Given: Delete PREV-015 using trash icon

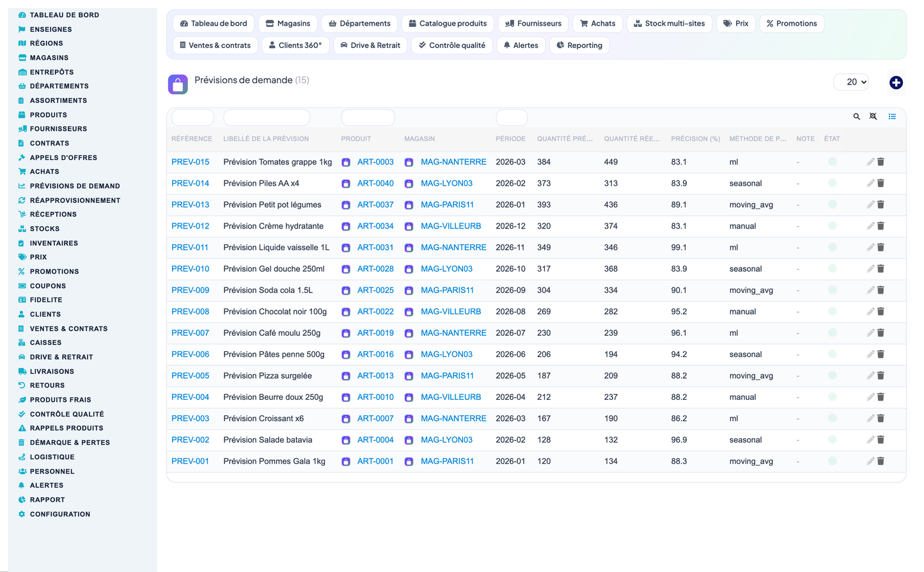Looking at the screenshot, I should [881, 162].
